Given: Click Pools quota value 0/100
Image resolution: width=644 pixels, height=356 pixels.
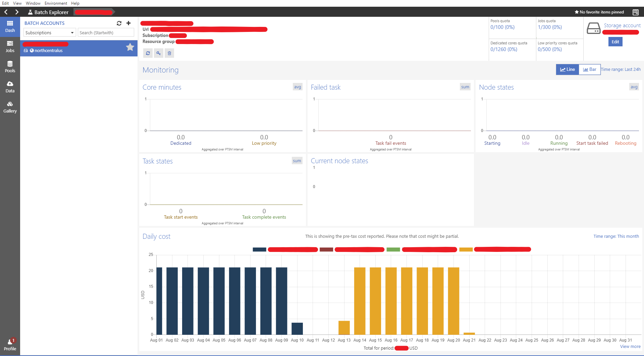Looking at the screenshot, I should (502, 27).
